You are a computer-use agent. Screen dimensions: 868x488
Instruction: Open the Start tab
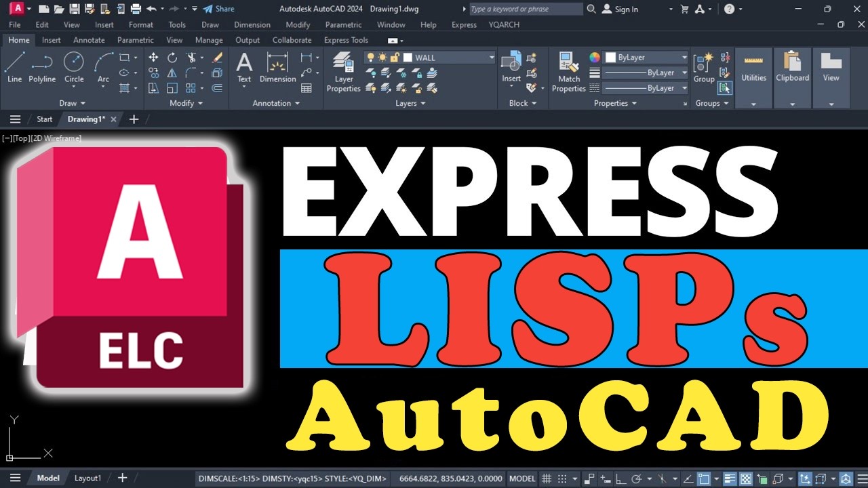click(44, 119)
